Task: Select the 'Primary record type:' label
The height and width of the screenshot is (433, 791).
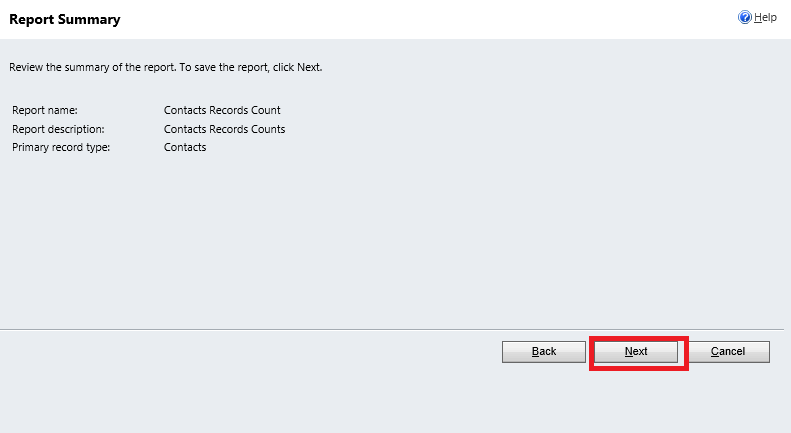Action: [61, 147]
